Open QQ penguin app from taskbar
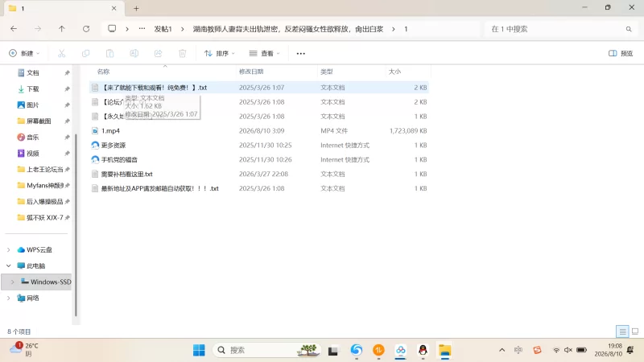 point(423,350)
